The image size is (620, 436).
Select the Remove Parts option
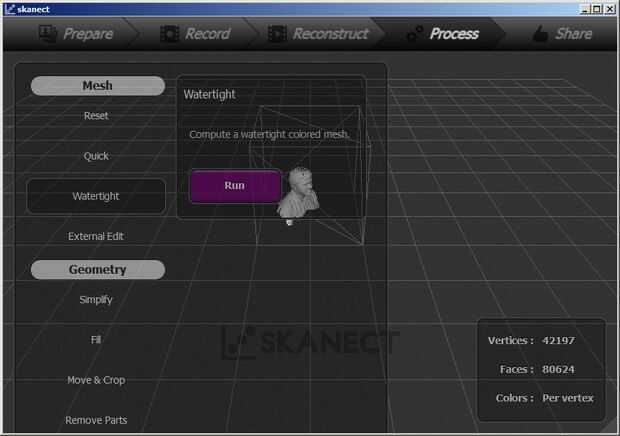[96, 420]
